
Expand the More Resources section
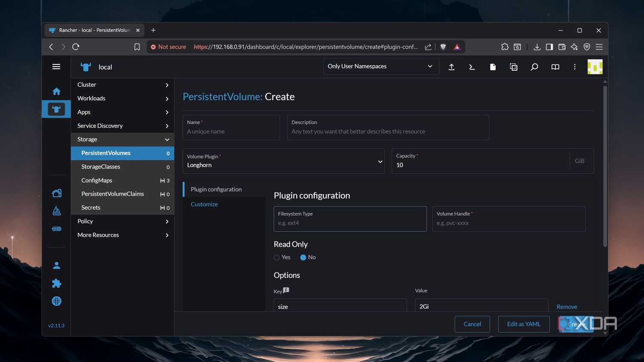[x=122, y=235]
